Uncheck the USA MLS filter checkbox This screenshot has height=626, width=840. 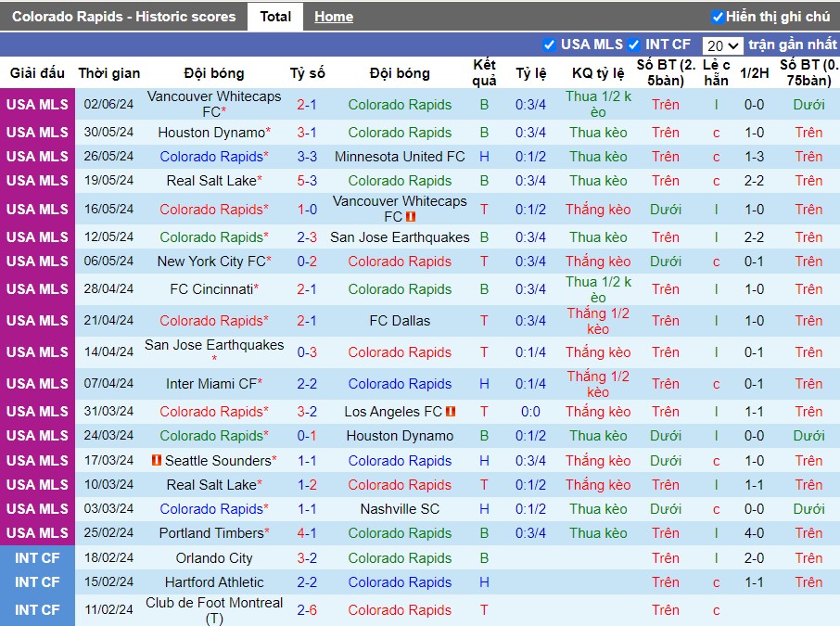coord(549,45)
